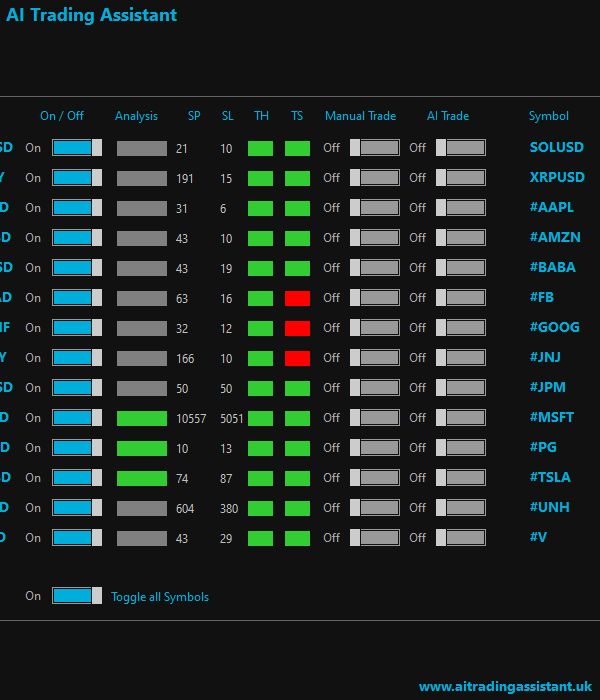600x700 pixels.
Task: Enable AI Trade for SOLUSD
Action: click(x=461, y=148)
